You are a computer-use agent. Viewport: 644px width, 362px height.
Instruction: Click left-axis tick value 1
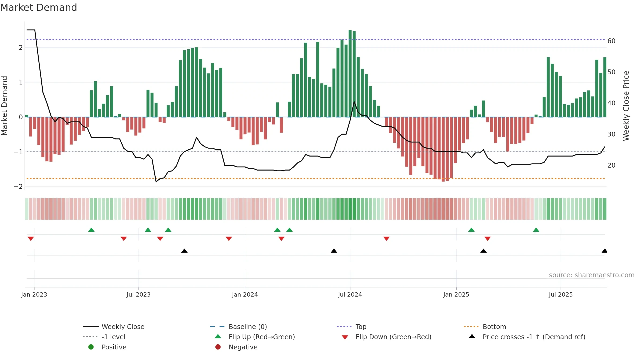(21, 82)
